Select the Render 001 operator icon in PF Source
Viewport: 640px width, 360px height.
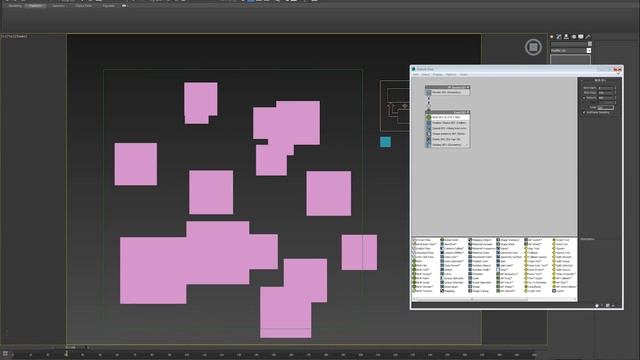point(429,92)
